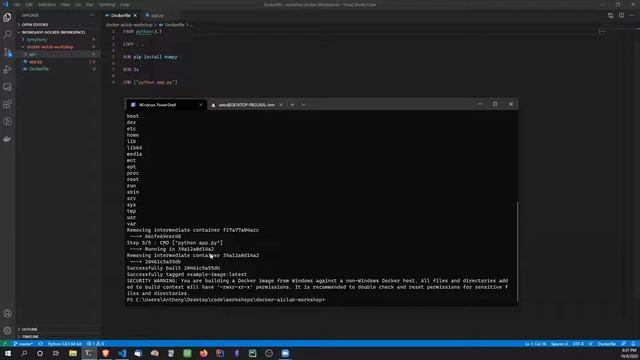Open errors and warnings count in status bar
This screenshot has width=640, height=360.
[x=95, y=344]
